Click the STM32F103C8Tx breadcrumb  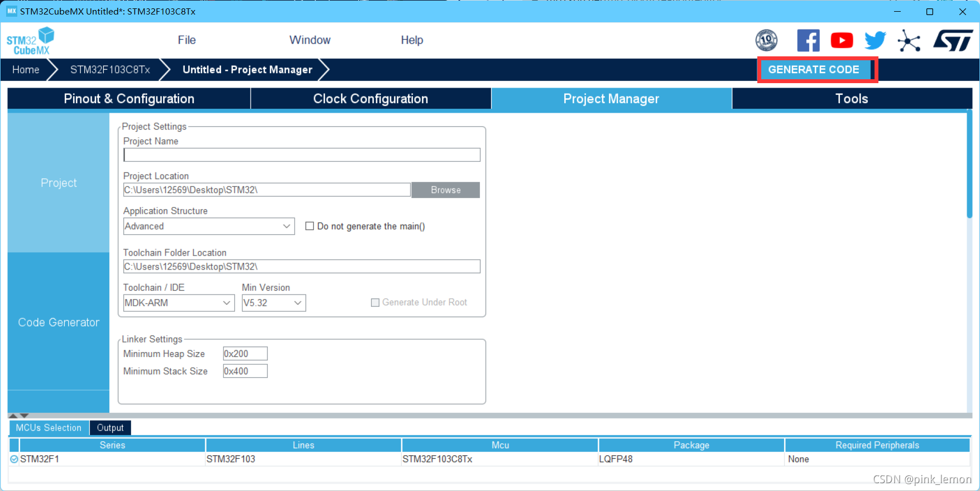(x=110, y=70)
